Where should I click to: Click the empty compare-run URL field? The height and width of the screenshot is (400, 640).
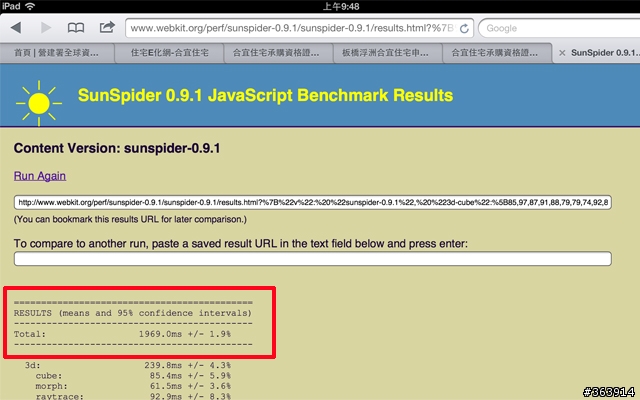click(313, 259)
